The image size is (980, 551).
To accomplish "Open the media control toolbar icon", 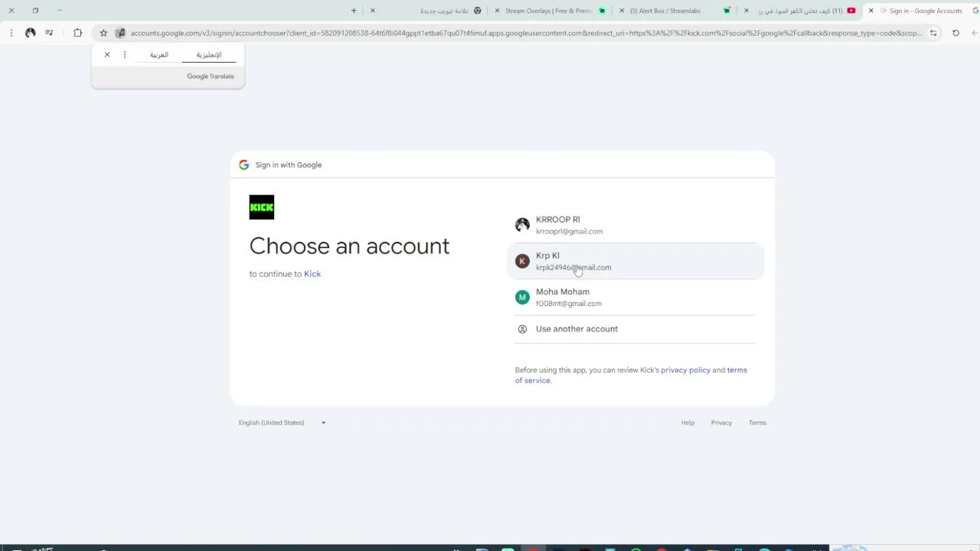I will point(49,33).
